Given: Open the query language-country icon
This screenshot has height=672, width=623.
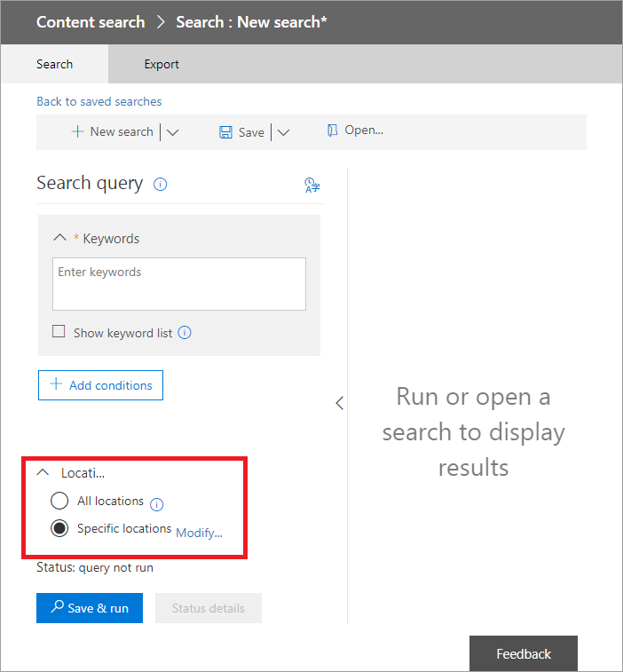Looking at the screenshot, I should tap(311, 186).
